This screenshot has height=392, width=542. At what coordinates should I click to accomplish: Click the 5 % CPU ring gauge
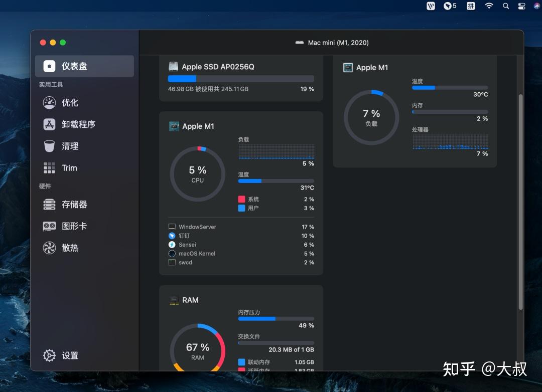point(197,174)
